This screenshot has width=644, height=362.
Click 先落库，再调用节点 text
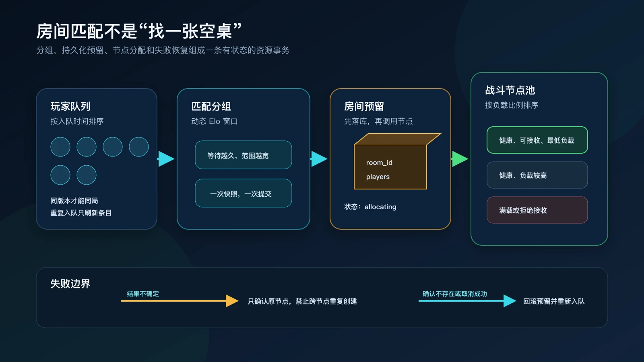(378, 121)
